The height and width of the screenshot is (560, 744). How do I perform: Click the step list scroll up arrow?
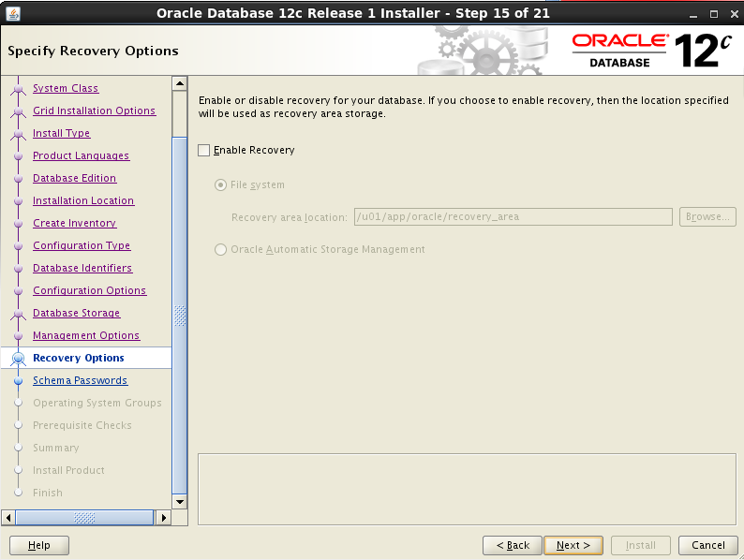pos(180,84)
